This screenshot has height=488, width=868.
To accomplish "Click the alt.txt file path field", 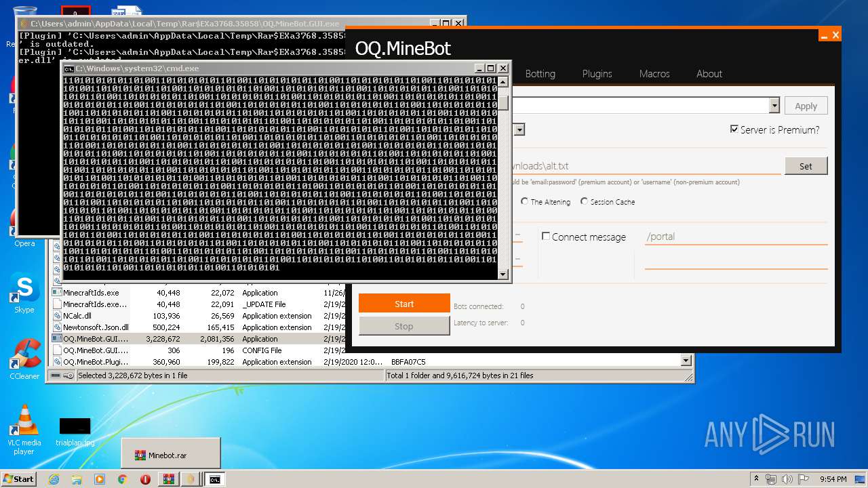I will [x=647, y=166].
